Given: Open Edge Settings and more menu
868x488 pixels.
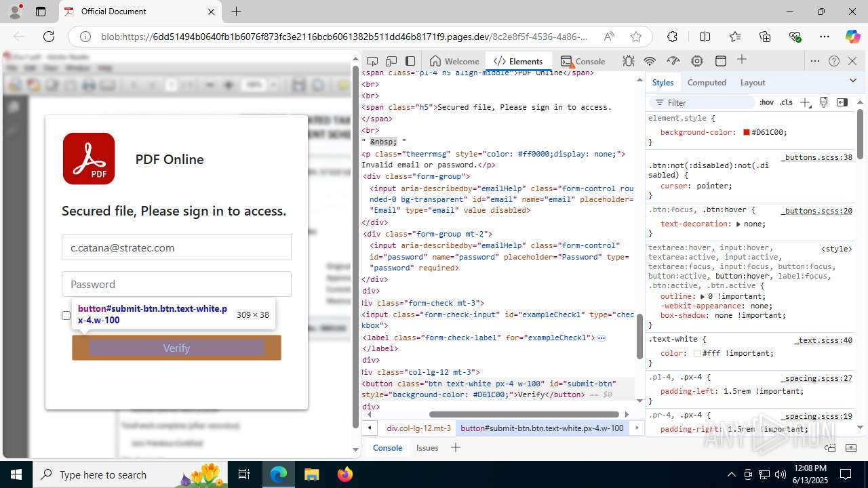Looking at the screenshot, I should click(x=825, y=37).
